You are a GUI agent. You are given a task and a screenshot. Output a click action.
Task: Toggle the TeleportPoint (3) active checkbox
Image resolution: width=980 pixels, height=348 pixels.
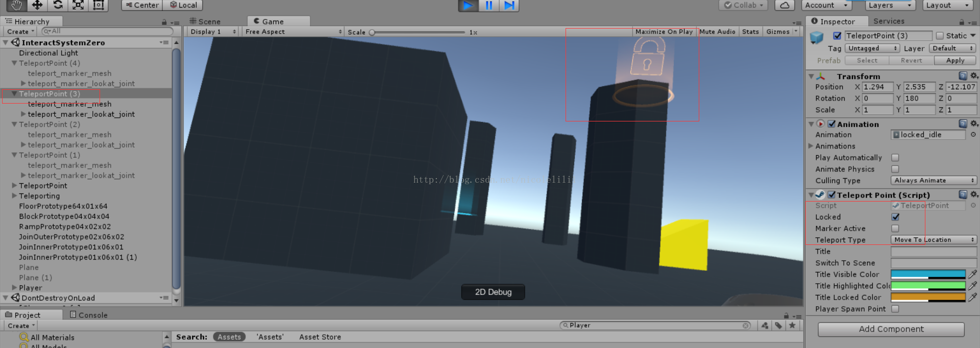coord(837,36)
